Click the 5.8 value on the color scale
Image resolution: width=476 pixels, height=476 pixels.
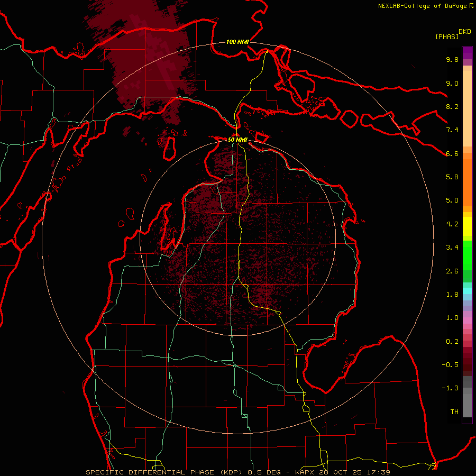[452, 177]
